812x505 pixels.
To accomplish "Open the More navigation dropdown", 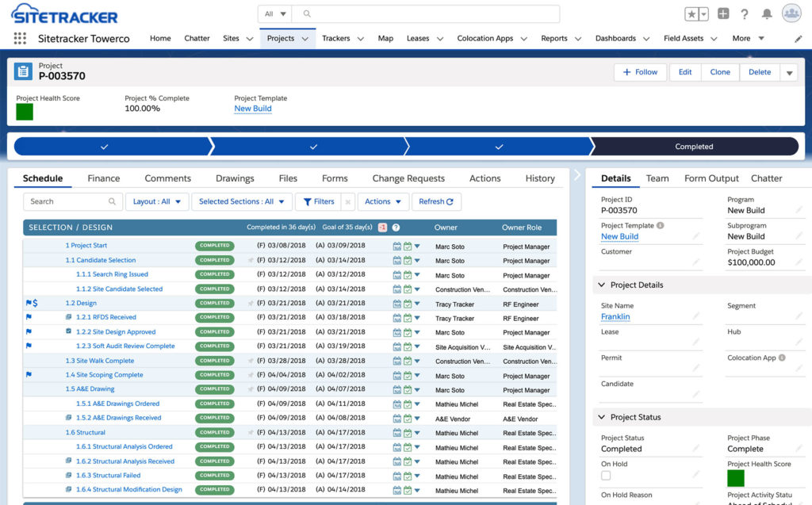I will click(x=749, y=38).
